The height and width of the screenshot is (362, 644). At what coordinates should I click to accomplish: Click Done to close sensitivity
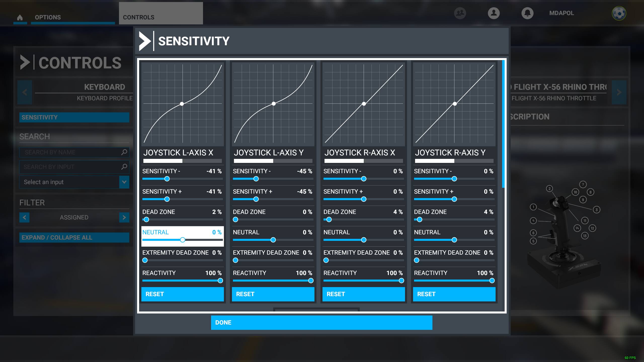point(321,323)
